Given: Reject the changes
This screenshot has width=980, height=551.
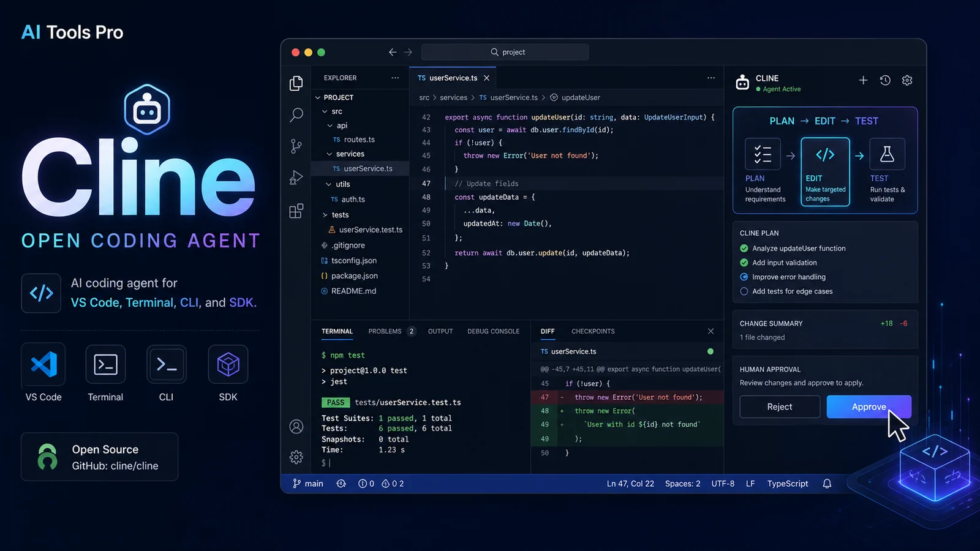Looking at the screenshot, I should coord(780,407).
